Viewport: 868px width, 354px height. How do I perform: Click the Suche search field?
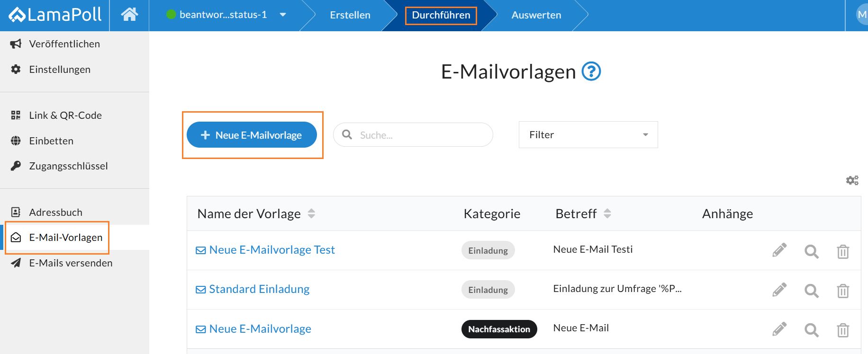coord(413,135)
